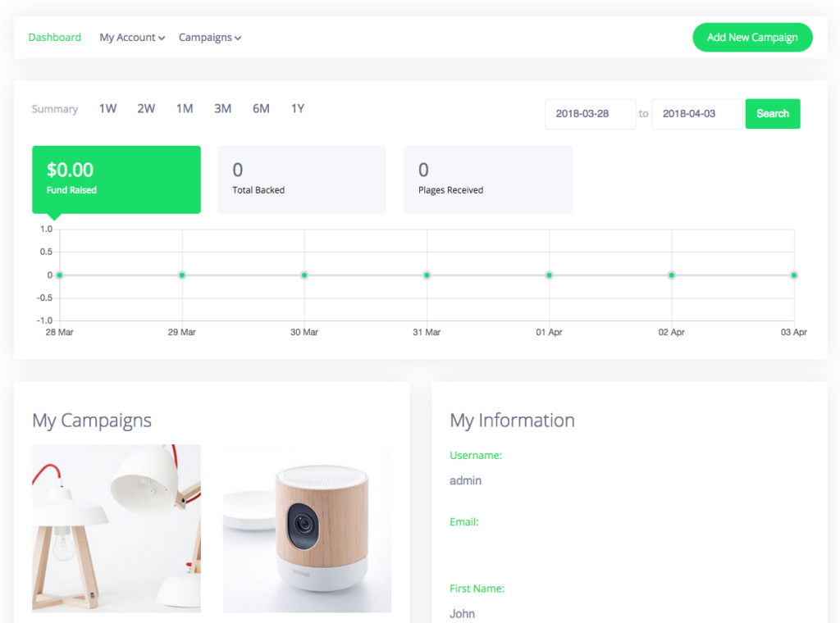
Task: Select the Plages Received stat card
Action: point(487,180)
